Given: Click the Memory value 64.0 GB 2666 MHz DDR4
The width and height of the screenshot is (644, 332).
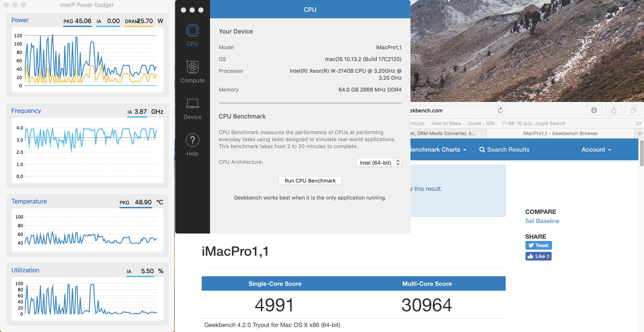Looking at the screenshot, I should click(x=370, y=90).
